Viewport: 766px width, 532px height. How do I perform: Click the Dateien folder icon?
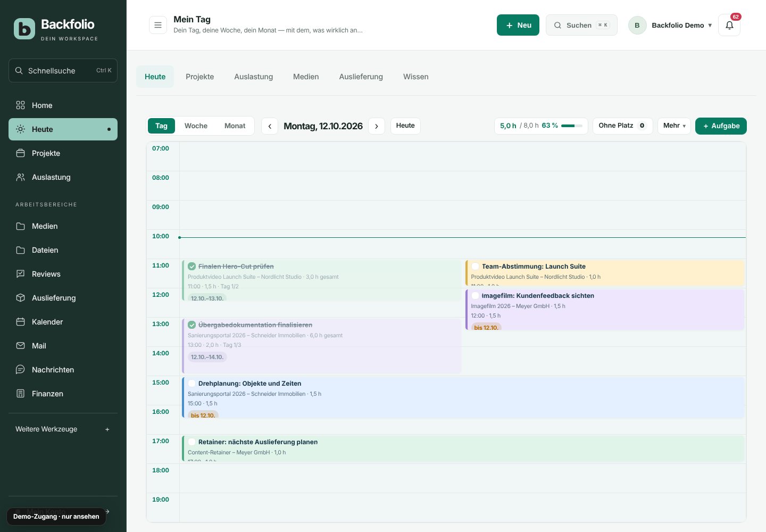click(21, 250)
